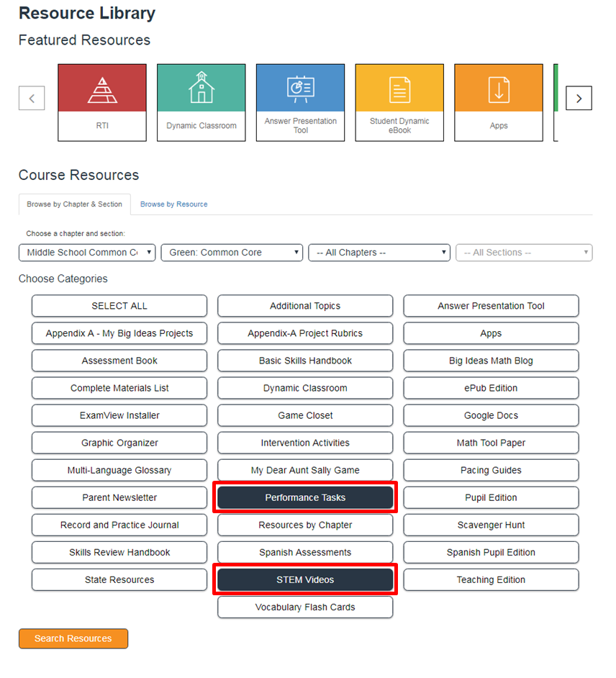Expand the Middle School Common Core dropdown

click(87, 253)
